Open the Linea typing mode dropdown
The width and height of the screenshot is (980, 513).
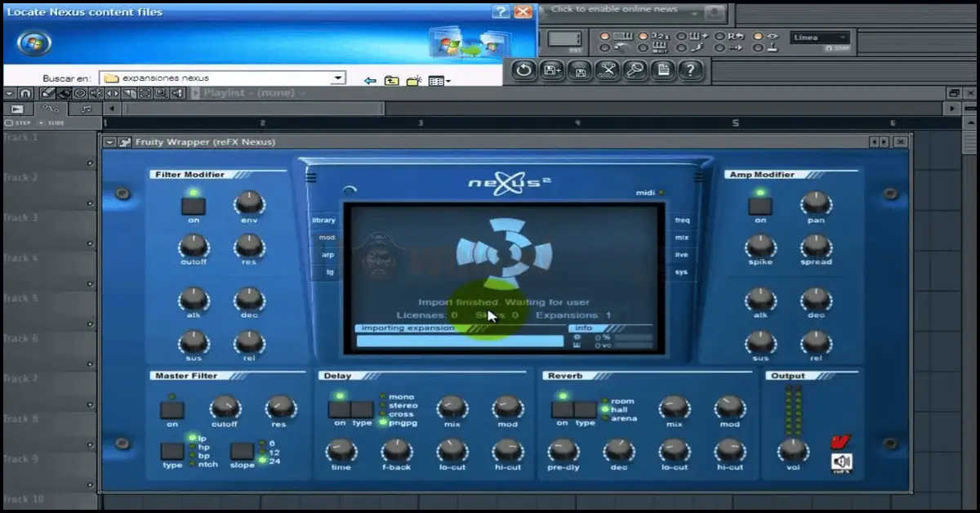point(840,38)
